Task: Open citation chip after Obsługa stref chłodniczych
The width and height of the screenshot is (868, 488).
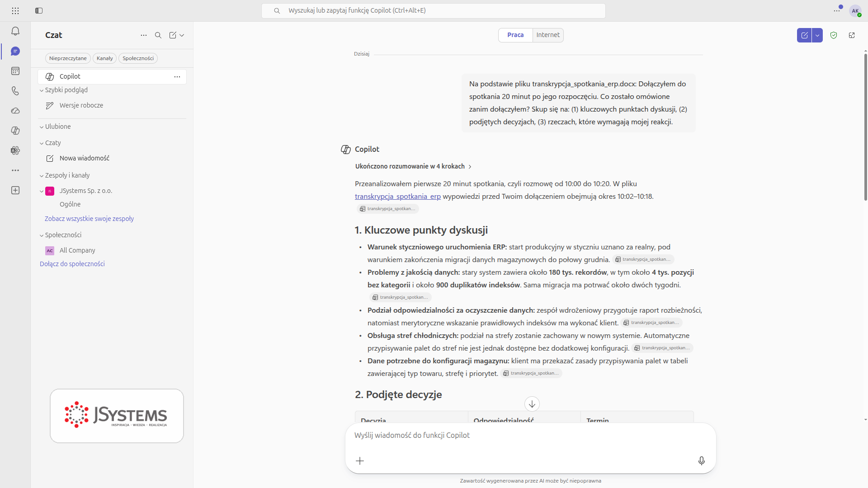Action: tap(662, 348)
